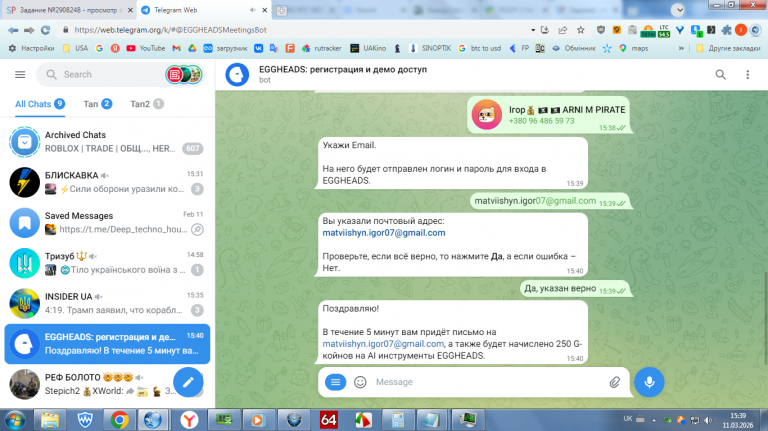Viewport: 768px width, 431px height.
Task: Click the БЛИСКАВКА unread counter badge
Action: tap(197, 189)
